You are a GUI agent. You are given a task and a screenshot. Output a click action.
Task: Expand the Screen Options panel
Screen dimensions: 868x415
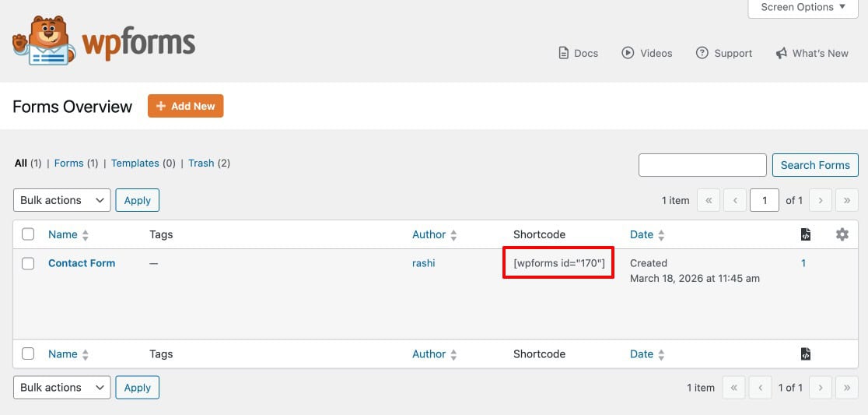(803, 8)
